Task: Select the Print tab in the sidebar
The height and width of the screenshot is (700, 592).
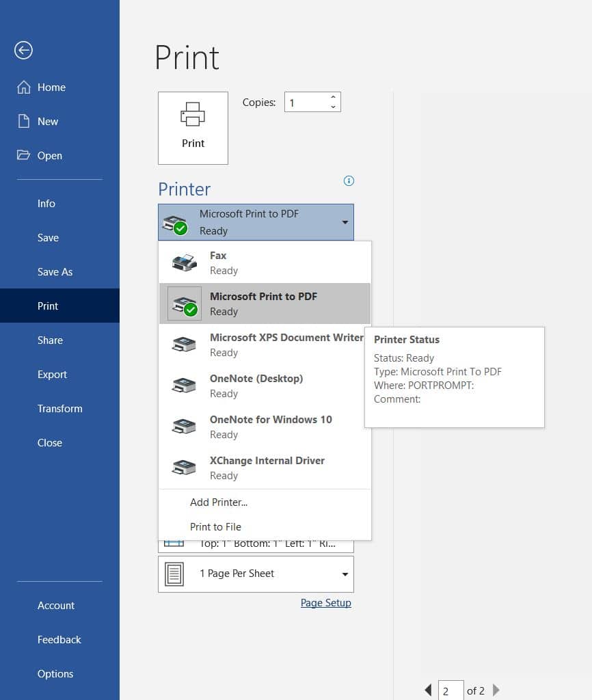Action: [x=60, y=306]
